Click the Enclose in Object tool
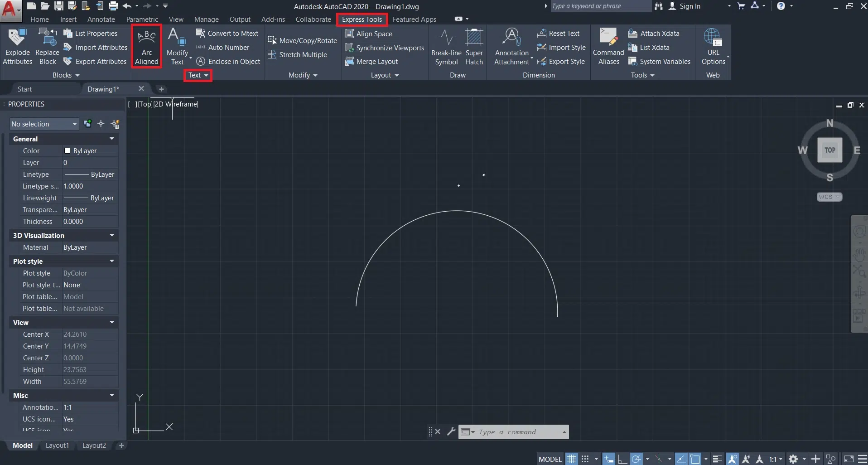 point(228,62)
